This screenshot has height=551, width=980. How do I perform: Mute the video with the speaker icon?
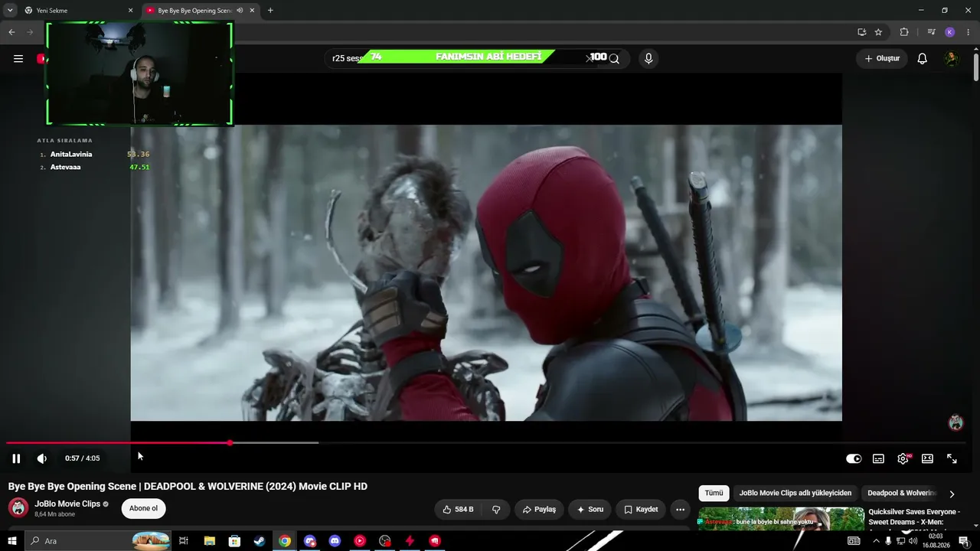coord(42,458)
